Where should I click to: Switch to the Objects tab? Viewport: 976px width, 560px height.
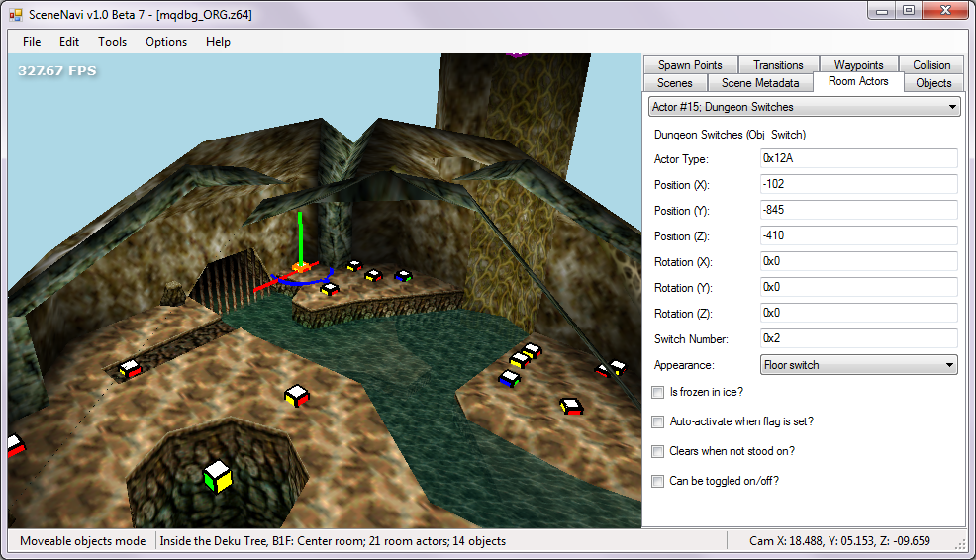(933, 83)
